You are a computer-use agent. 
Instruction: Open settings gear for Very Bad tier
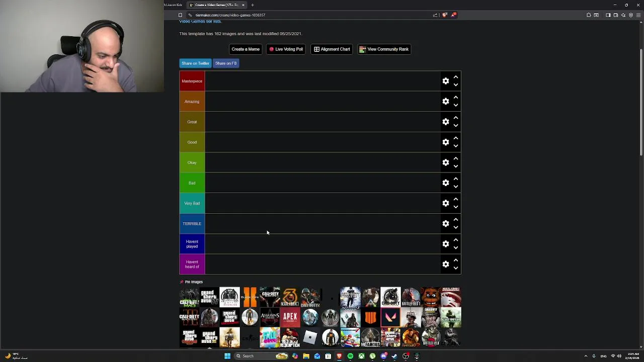445,203
